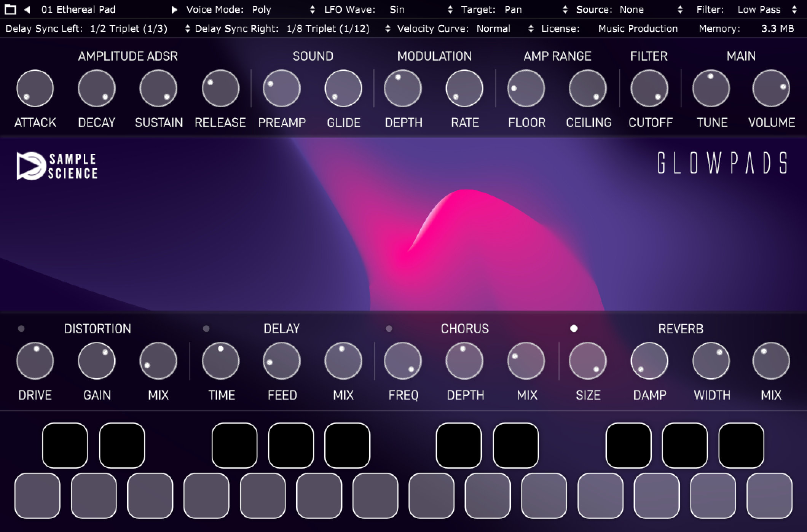
Task: Enable the Chorus effect toggle
Action: (x=389, y=328)
